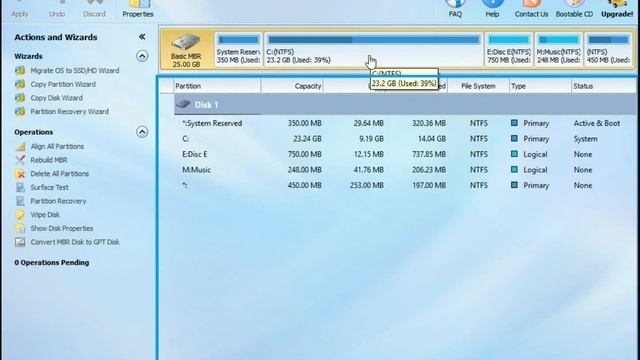Click the Partition Recovery Wizard icon
640x360 pixels.
click(20, 111)
